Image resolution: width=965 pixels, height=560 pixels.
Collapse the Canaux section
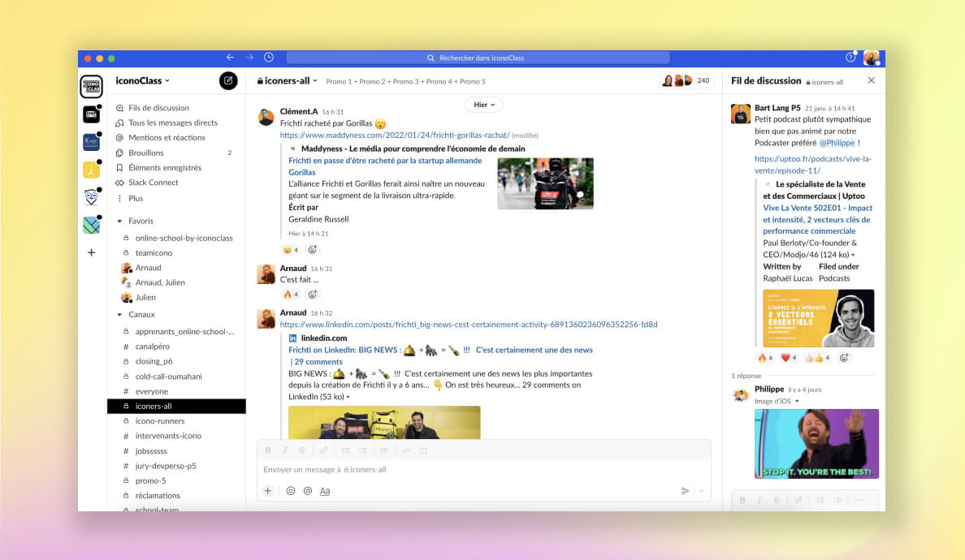coord(119,314)
